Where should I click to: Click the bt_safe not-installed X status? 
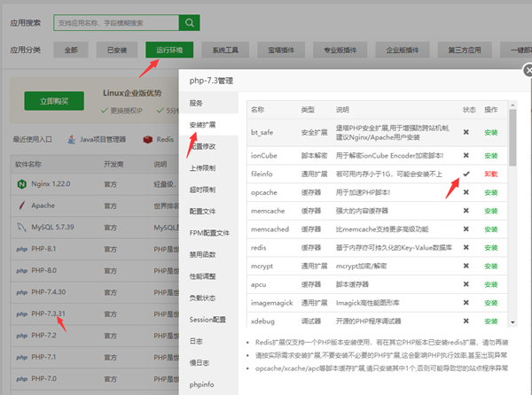(466, 132)
